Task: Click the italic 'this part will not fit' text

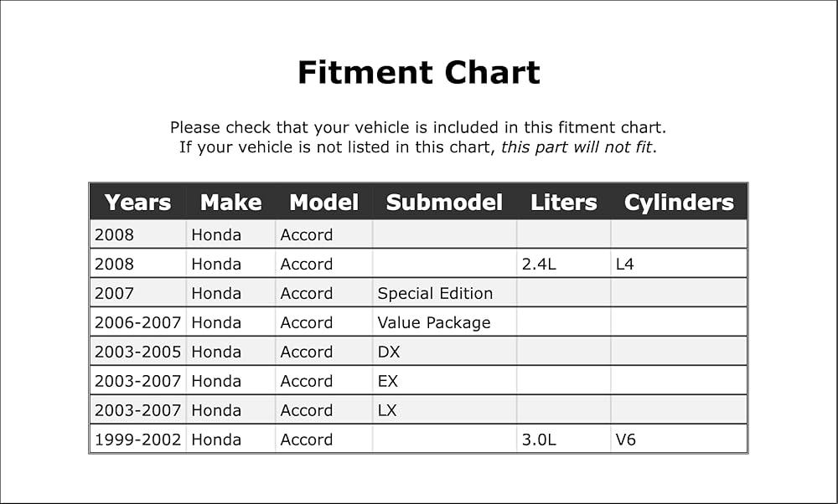Action: 577,147
